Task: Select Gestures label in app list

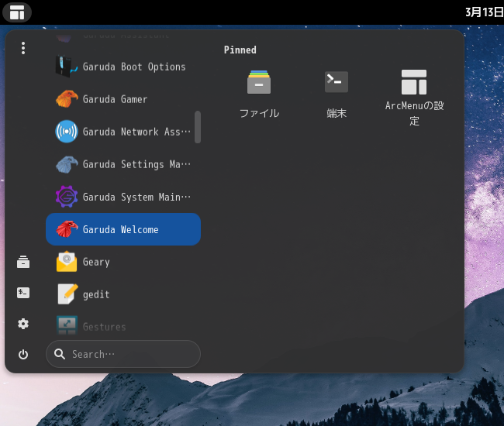Action: (x=104, y=327)
